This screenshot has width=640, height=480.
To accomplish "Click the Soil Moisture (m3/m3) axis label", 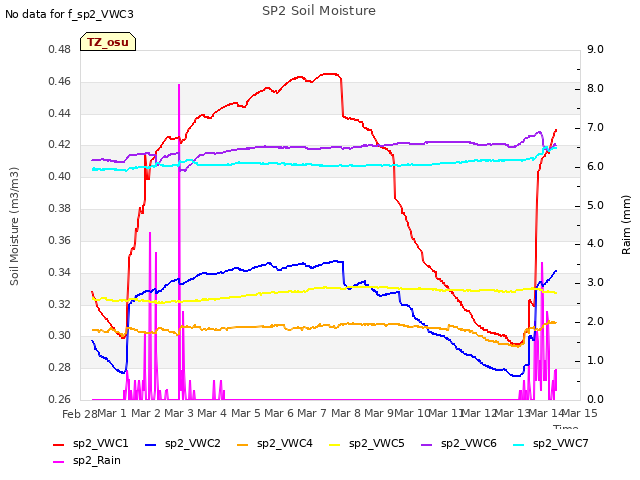I will (14, 226).
